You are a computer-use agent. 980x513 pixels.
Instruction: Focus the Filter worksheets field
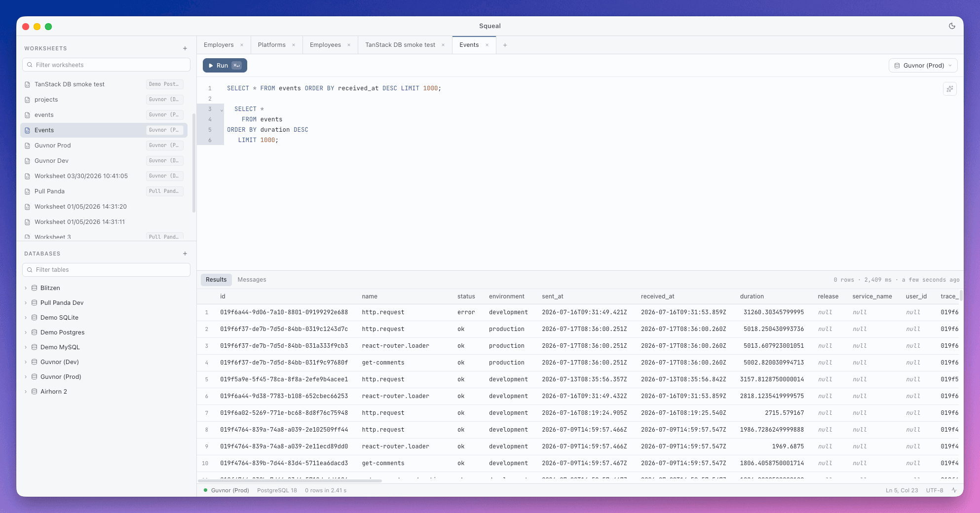click(106, 65)
